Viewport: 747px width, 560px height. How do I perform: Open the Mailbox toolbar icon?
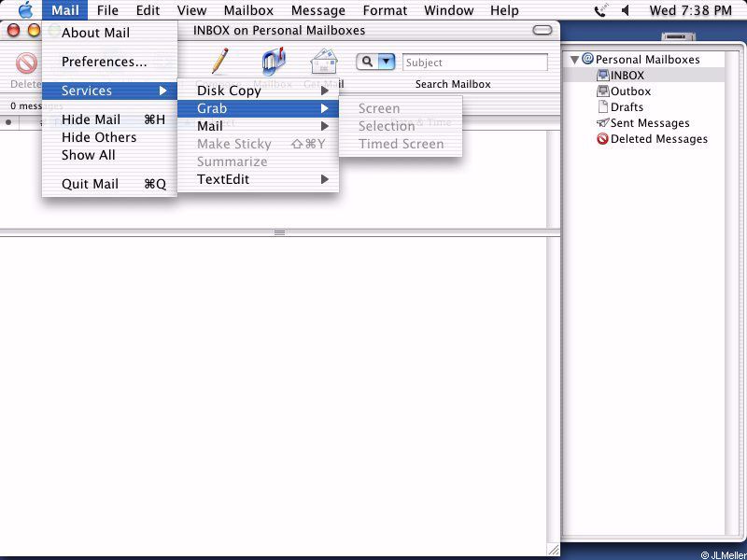tap(274, 62)
